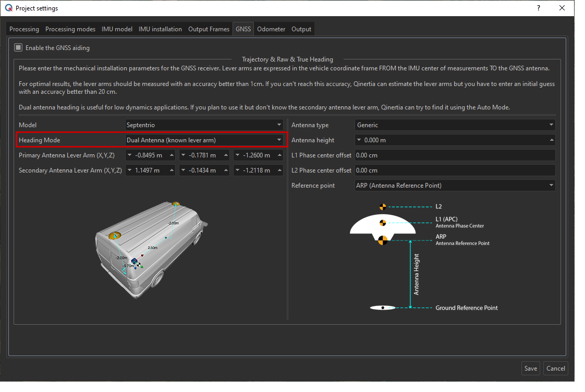Increase the Antenna height value
Viewport: 585px width, 392px height.
coord(552,140)
